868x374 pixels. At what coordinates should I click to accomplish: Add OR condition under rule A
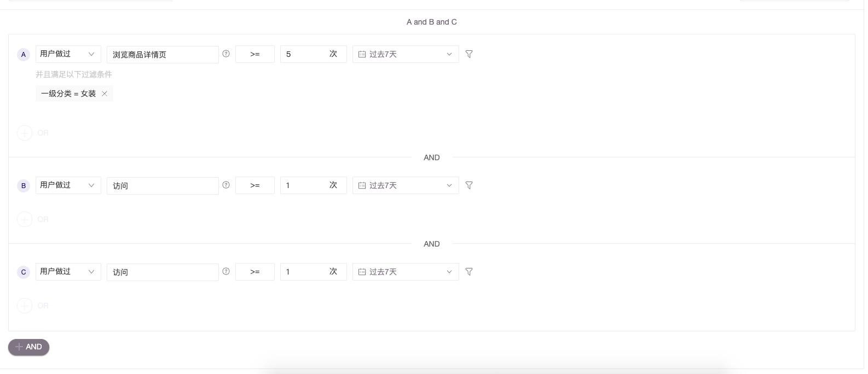[25, 133]
